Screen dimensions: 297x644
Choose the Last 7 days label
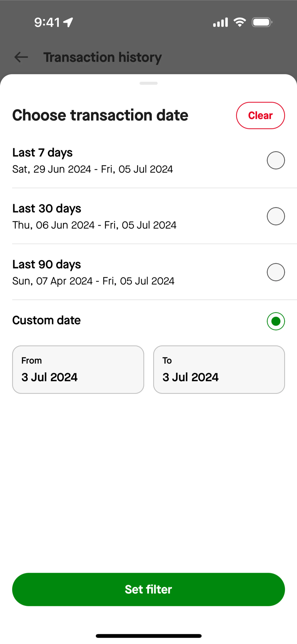click(x=43, y=152)
